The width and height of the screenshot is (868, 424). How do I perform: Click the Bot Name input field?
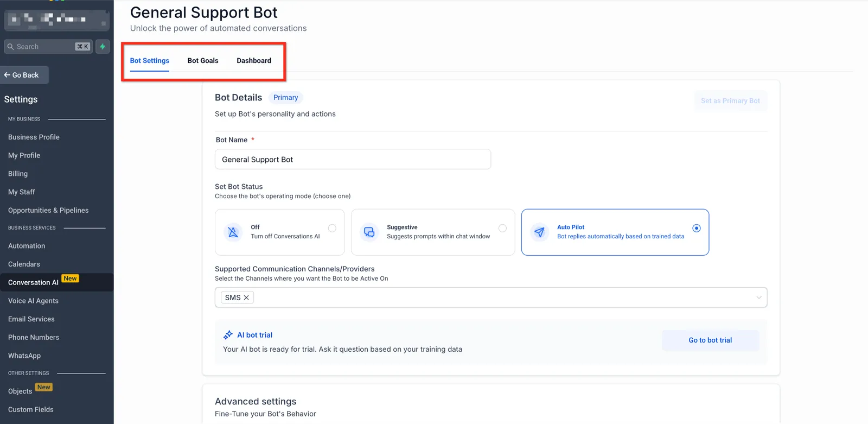click(353, 160)
